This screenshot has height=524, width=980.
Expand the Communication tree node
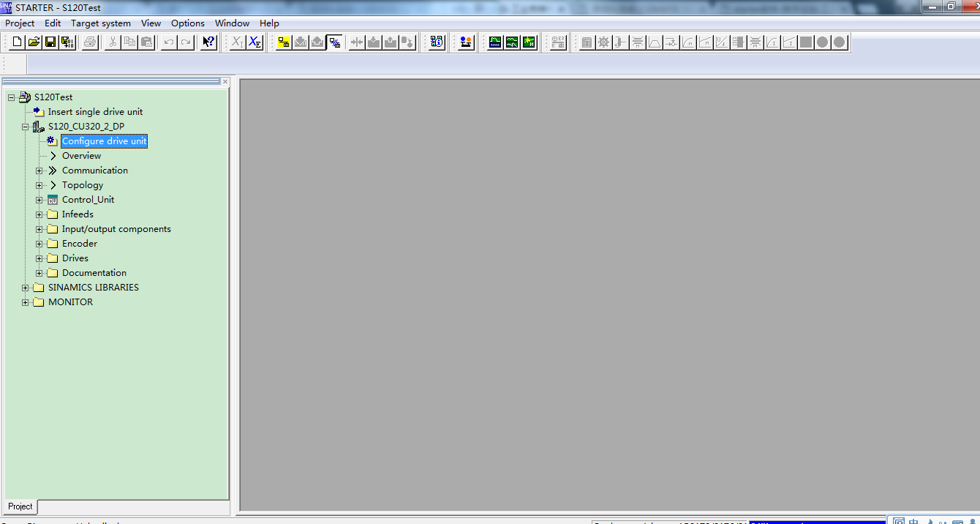coord(39,171)
